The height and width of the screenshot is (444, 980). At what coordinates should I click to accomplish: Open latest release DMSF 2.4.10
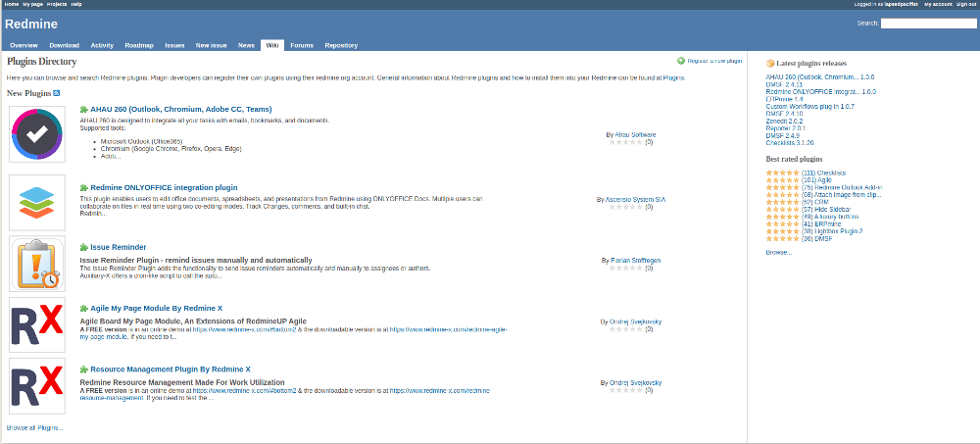(x=784, y=114)
